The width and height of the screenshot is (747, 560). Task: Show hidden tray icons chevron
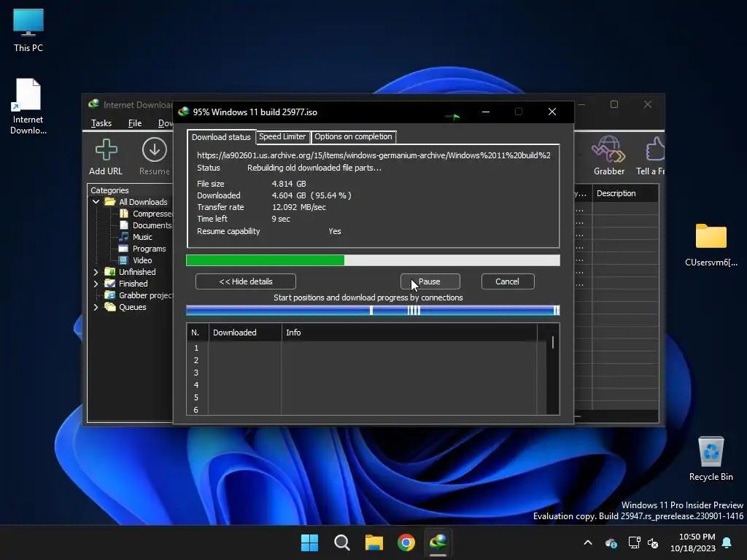[588, 542]
